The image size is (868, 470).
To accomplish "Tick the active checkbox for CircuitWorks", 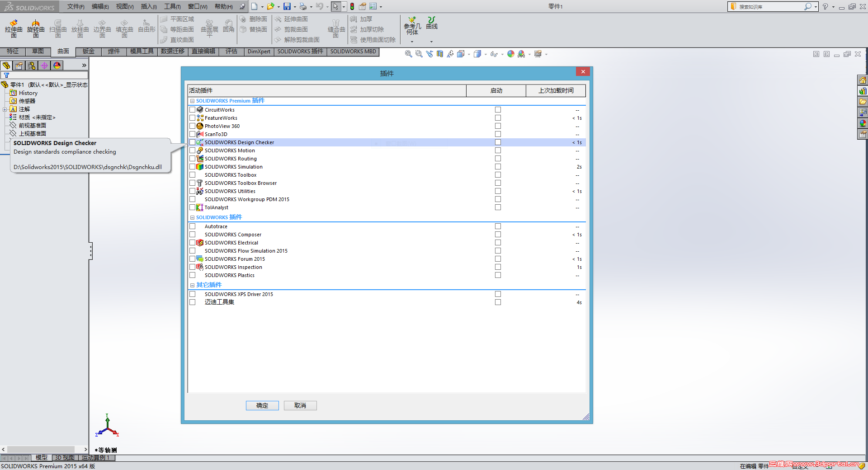I will click(x=193, y=110).
